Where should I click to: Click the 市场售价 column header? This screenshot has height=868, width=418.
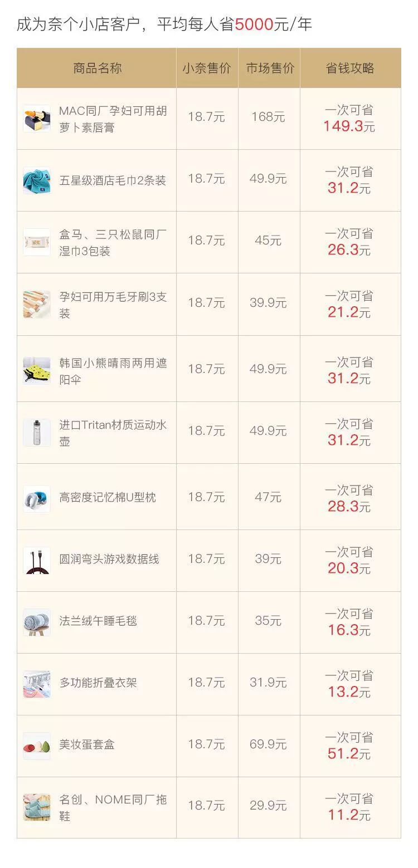pyautogui.click(x=270, y=68)
